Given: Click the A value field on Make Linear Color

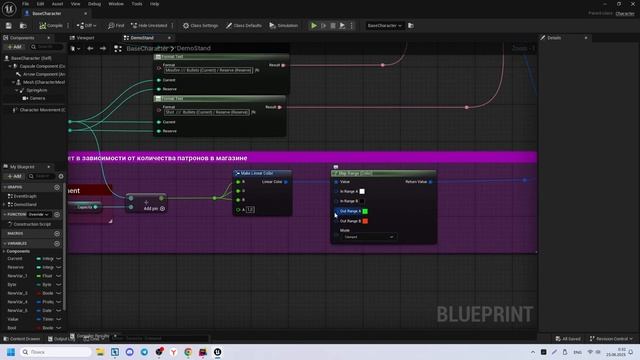Looking at the screenshot, I should pyautogui.click(x=250, y=210).
